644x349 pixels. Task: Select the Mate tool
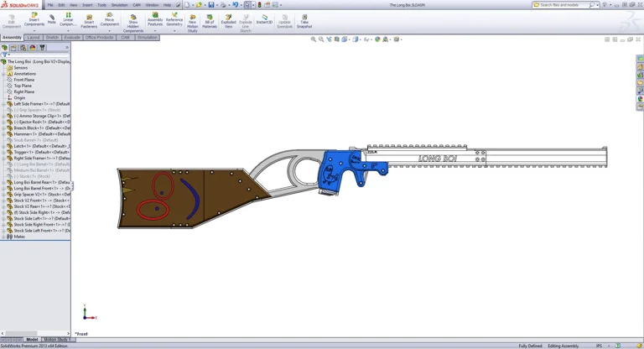tap(52, 19)
